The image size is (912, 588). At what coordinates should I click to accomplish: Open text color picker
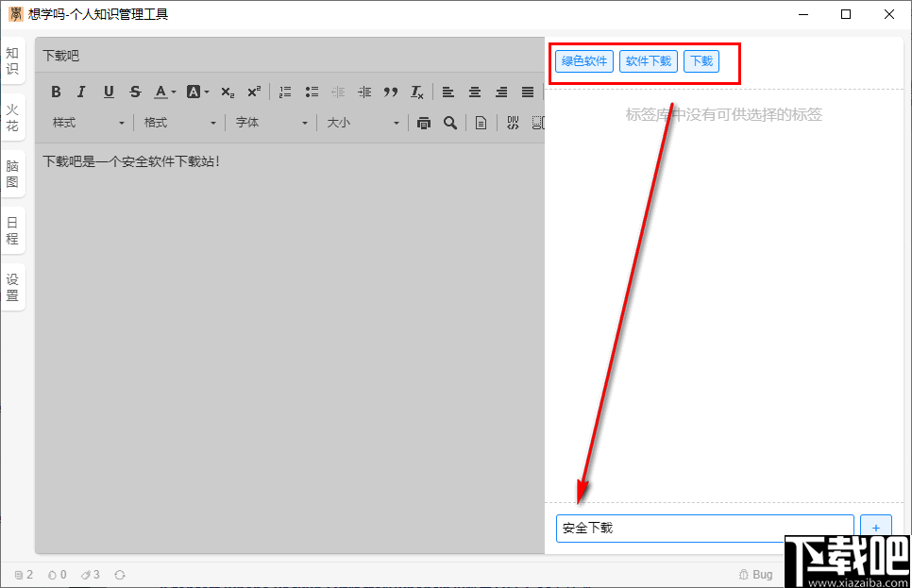click(x=165, y=92)
